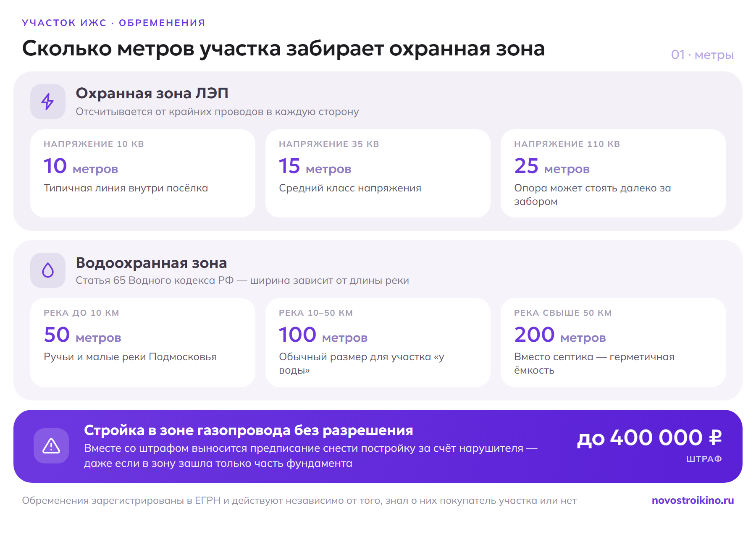The width and height of the screenshot is (756, 534).
Task: Click the 'ШТРАФ' label under the amount
Action: coord(704,459)
